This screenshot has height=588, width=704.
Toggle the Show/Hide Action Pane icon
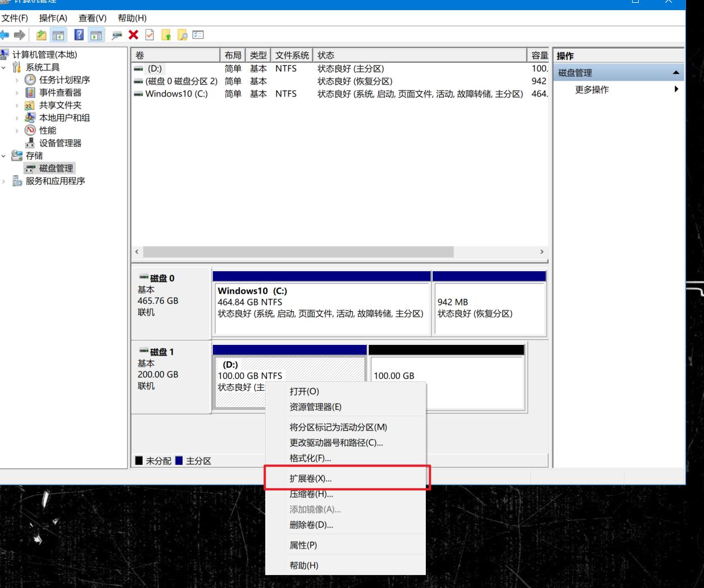[x=97, y=35]
